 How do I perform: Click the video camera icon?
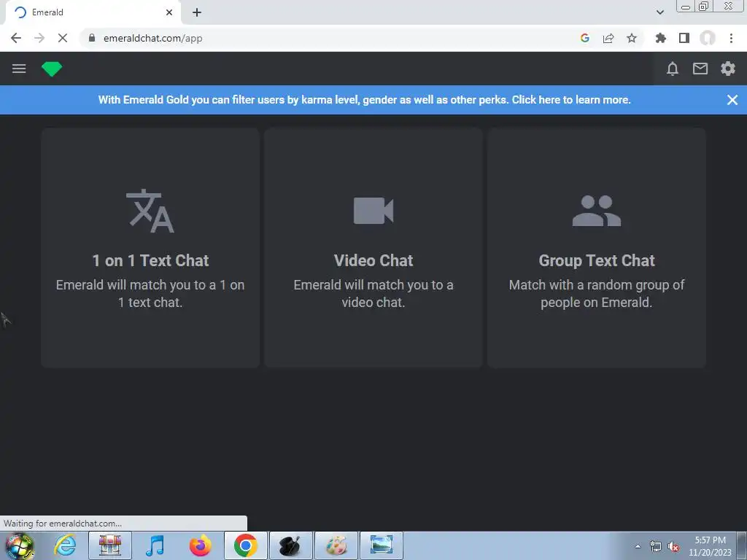pyautogui.click(x=373, y=211)
